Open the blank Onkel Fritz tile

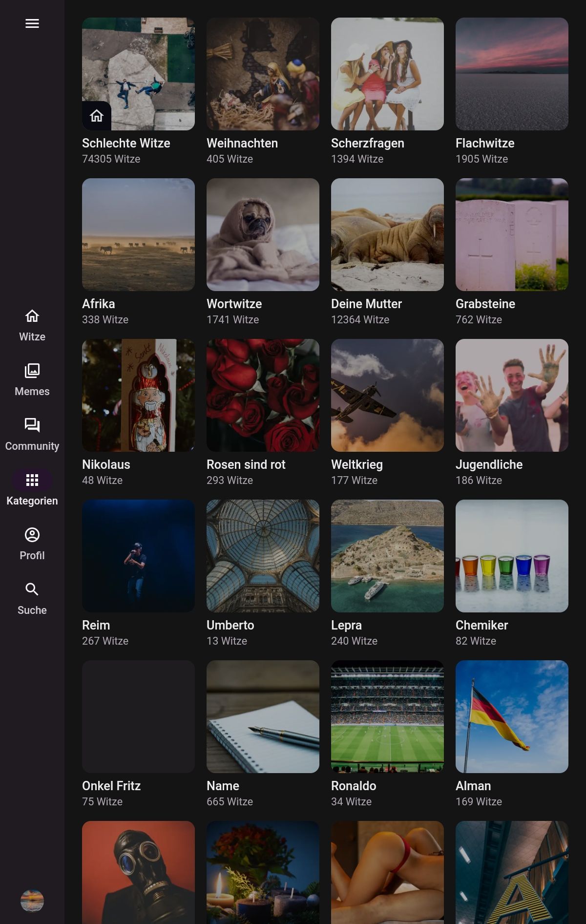138,716
